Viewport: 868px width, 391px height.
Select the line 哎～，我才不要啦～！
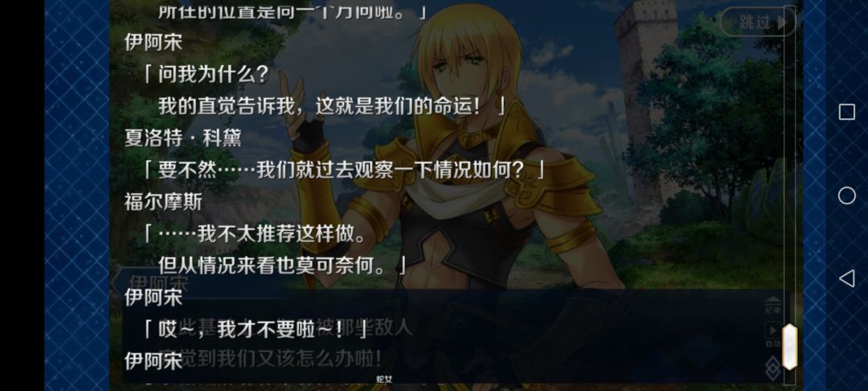pos(255,330)
